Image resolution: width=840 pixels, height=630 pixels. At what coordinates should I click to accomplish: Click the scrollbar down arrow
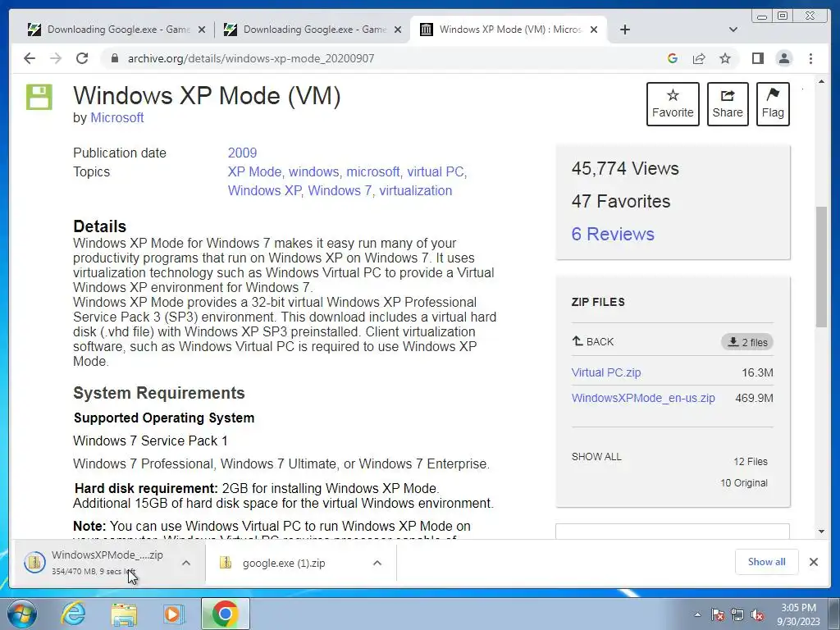[x=821, y=532]
